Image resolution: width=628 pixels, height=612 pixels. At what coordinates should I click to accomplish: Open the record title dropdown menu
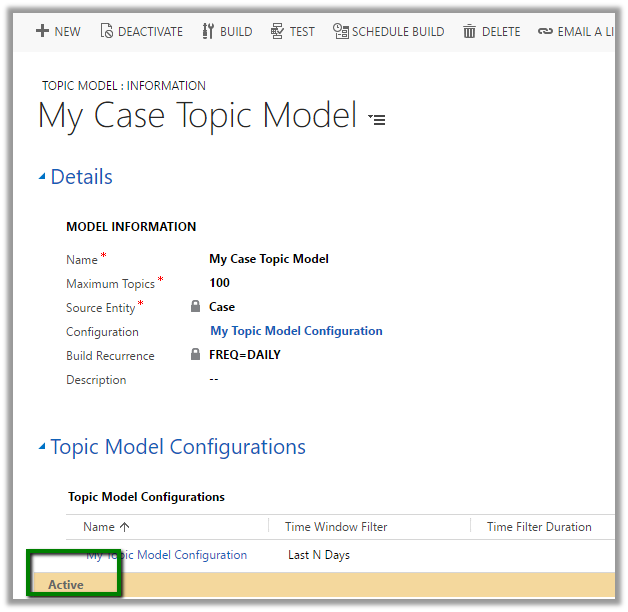coord(377,119)
